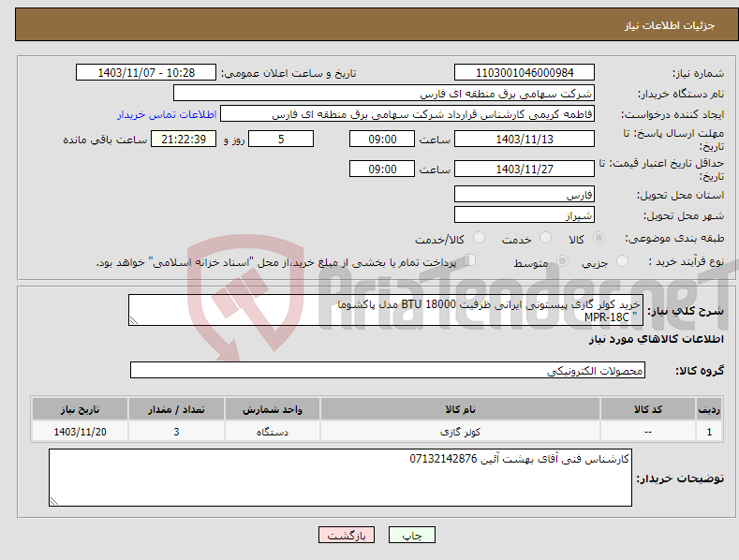
Task: Click the price validity time 09:00 field
Action: click(382, 169)
